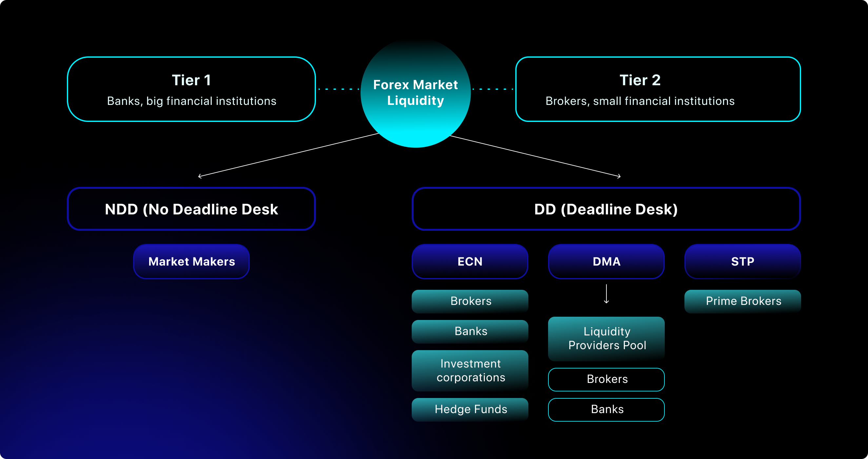The width and height of the screenshot is (868, 459).
Task: Click the Forex Market Liquidity circle
Action: (416, 93)
